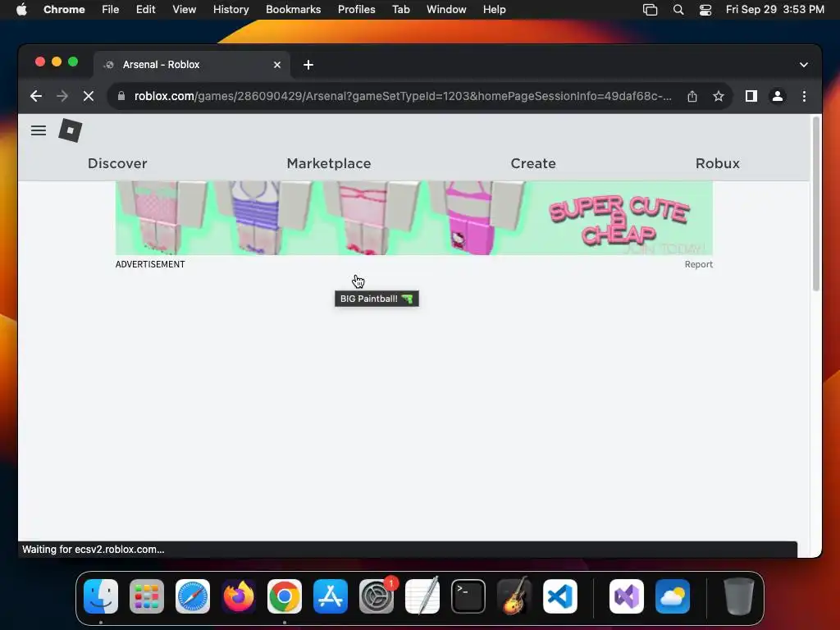The width and height of the screenshot is (840, 630).
Task: Click the Stage Manager menu bar icon
Action: (650, 10)
